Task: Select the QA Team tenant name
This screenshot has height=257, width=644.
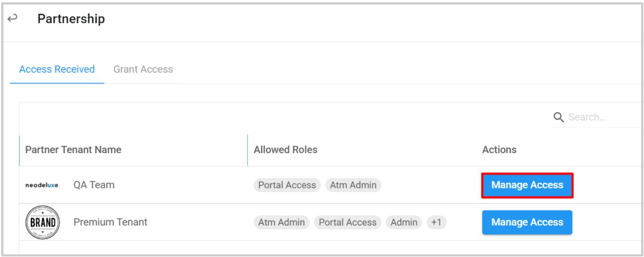Action: tap(94, 185)
